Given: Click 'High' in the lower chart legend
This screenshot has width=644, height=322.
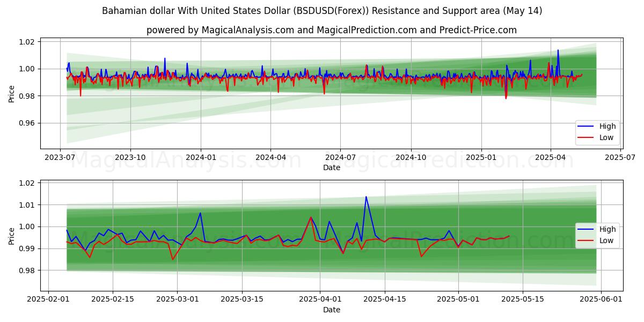Looking at the screenshot, I should coord(608,229).
